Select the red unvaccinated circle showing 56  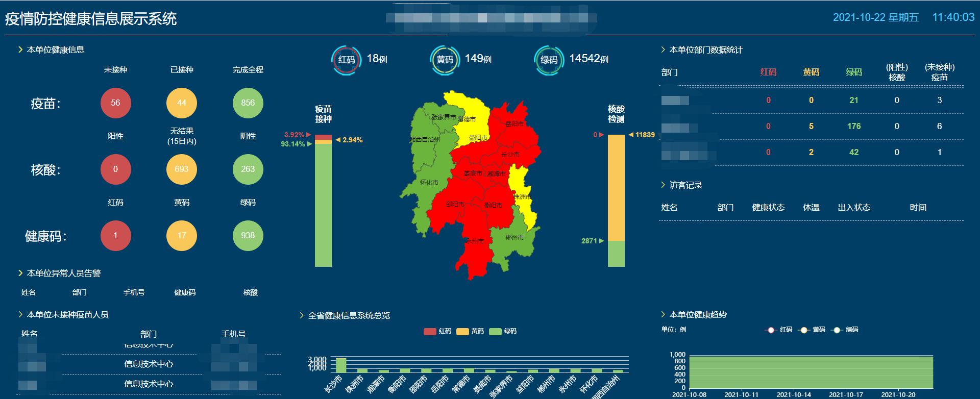pyautogui.click(x=115, y=103)
